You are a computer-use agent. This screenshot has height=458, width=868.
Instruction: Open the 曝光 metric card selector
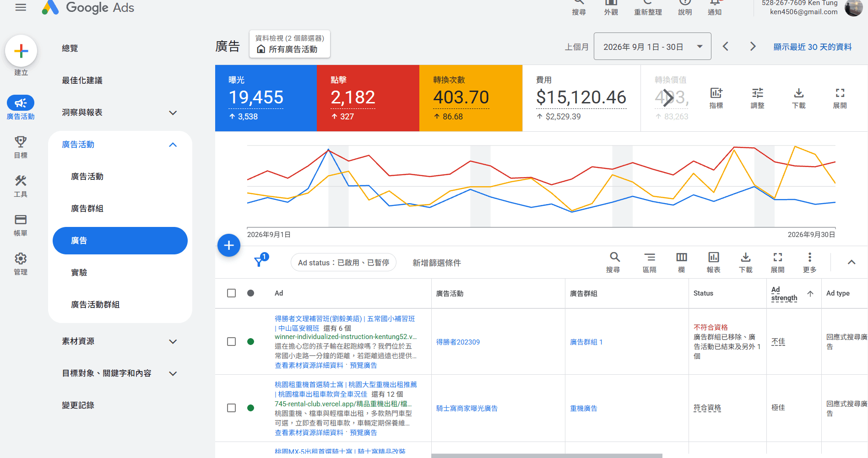coord(266,98)
